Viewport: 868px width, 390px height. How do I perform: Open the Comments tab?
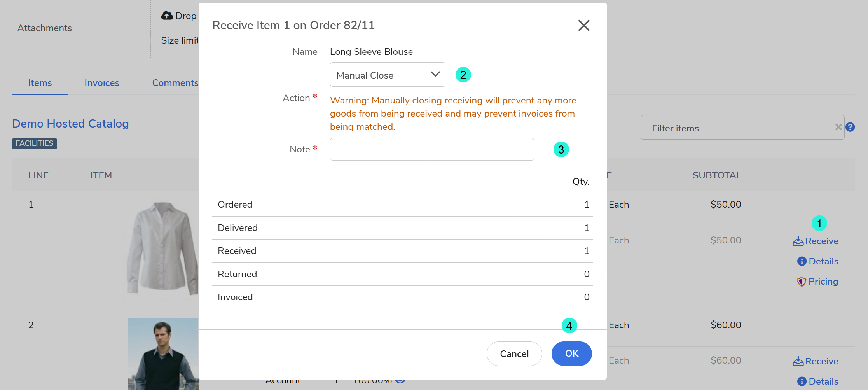click(175, 83)
